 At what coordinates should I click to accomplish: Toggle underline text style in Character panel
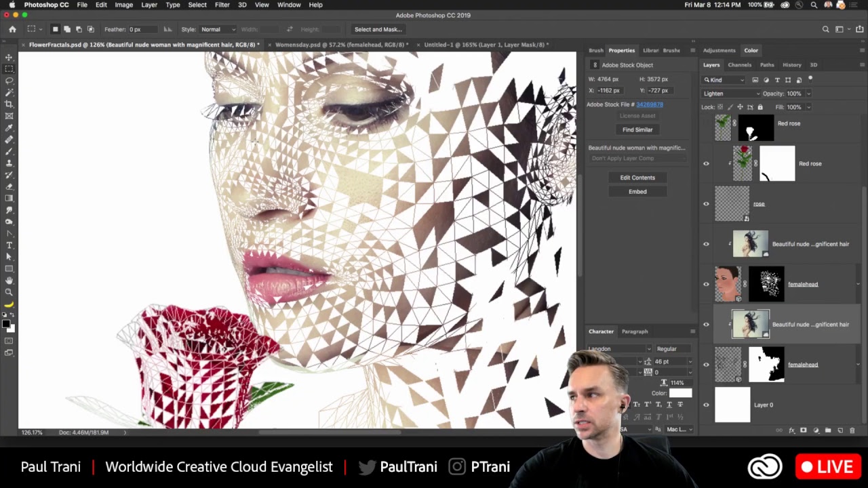[669, 405]
